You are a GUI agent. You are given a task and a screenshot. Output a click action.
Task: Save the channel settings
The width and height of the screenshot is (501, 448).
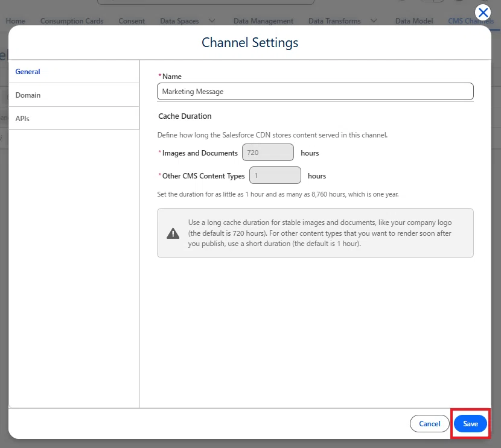470,423
